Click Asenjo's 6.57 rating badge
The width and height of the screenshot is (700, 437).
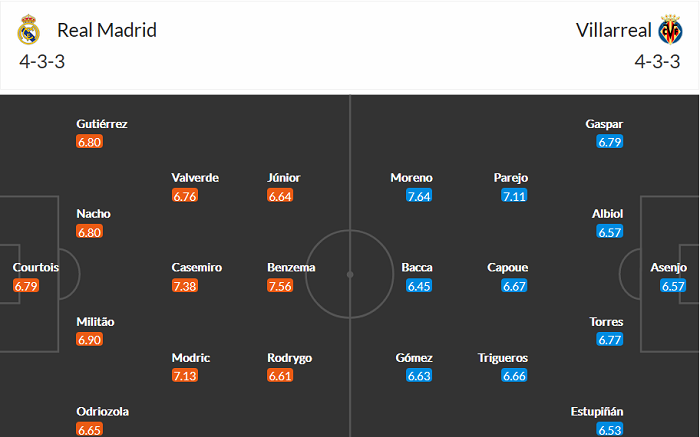point(672,286)
